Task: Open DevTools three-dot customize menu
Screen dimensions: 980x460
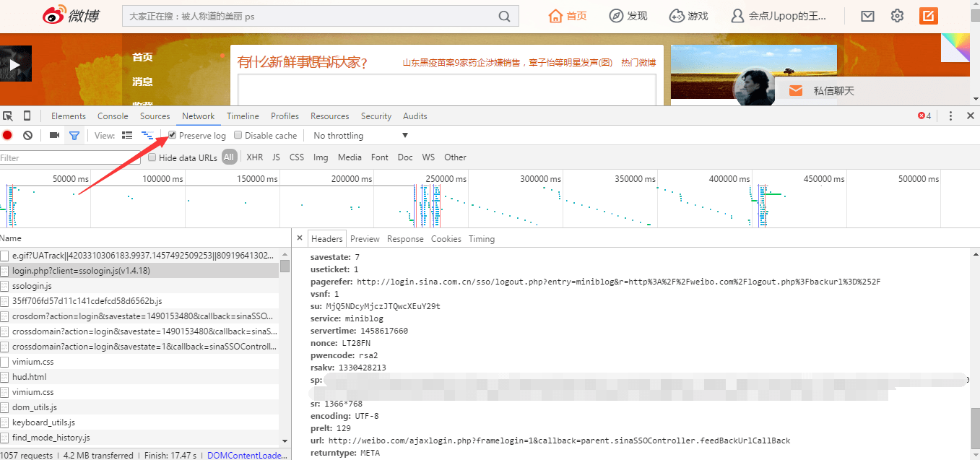Action: (950, 116)
